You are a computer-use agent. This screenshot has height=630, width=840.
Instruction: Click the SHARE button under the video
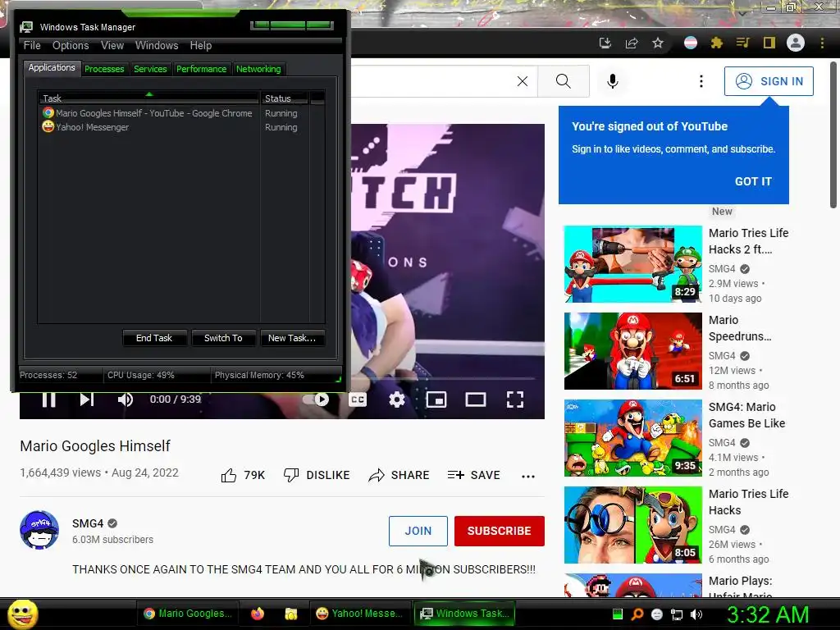399,475
